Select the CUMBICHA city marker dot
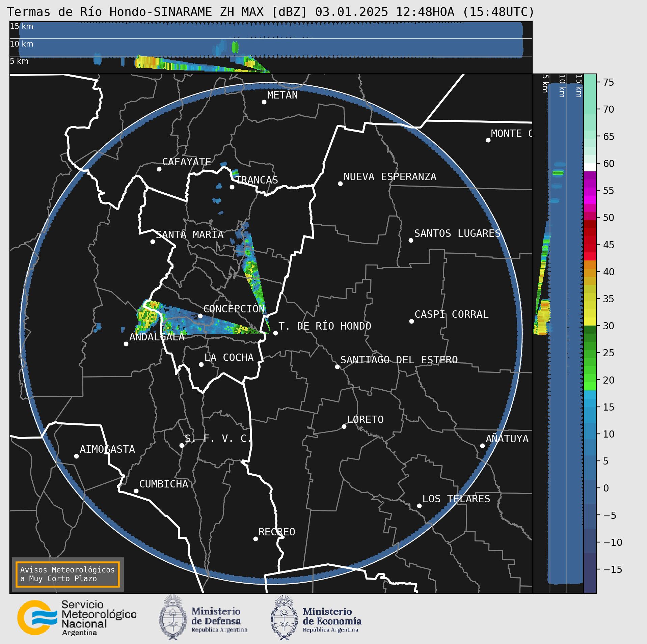 coord(136,491)
